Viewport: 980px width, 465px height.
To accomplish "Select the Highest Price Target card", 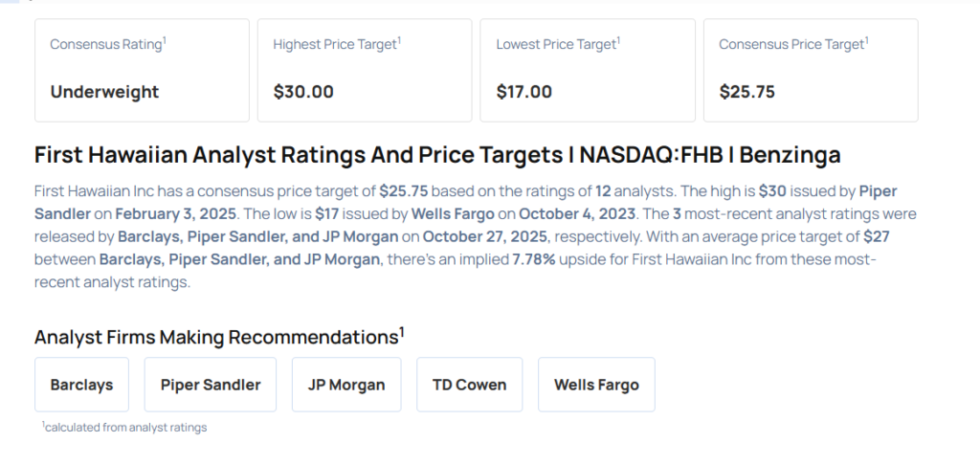I will coord(364,70).
